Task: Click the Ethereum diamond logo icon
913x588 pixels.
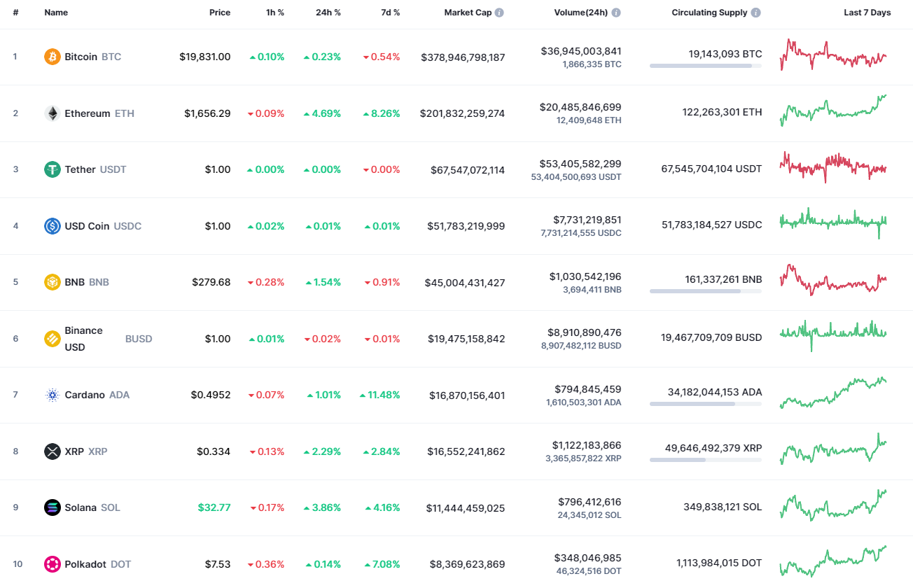Action: pyautogui.click(x=53, y=113)
